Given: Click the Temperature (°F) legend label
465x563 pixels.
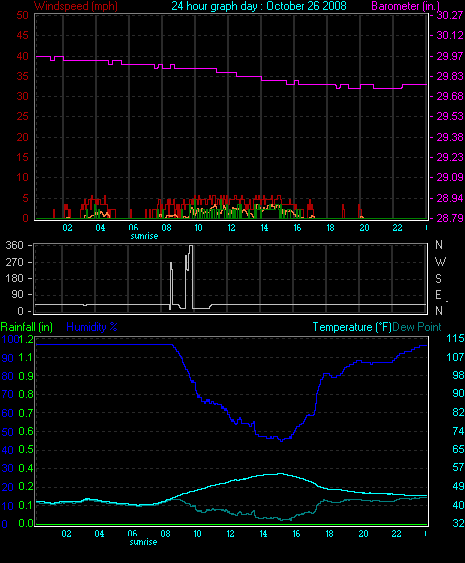Looking at the screenshot, I should tap(352, 327).
